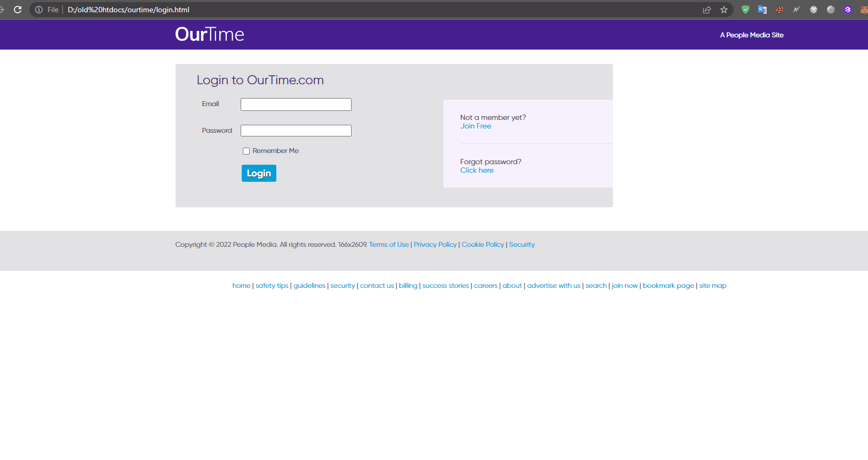Submit the form with the Login button
This screenshot has width=868, height=460.
(x=259, y=173)
